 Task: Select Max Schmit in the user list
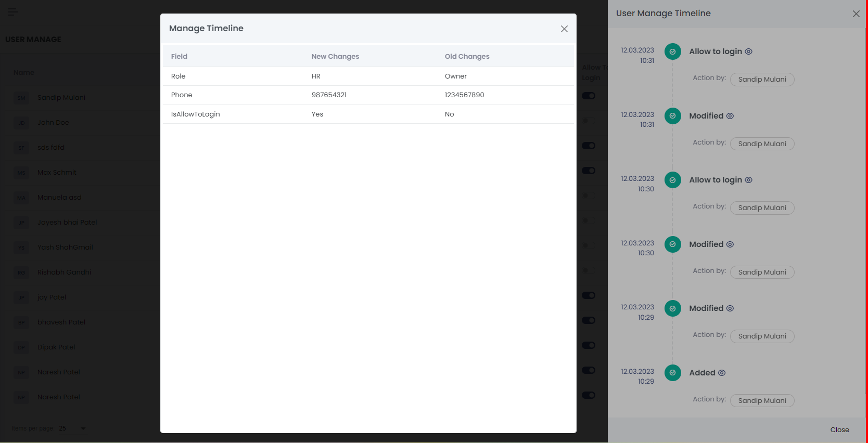(57, 173)
